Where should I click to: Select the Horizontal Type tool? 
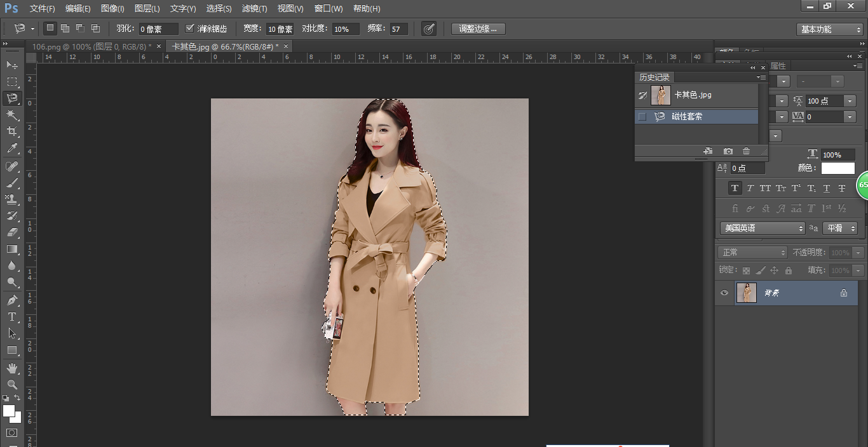[x=12, y=317]
